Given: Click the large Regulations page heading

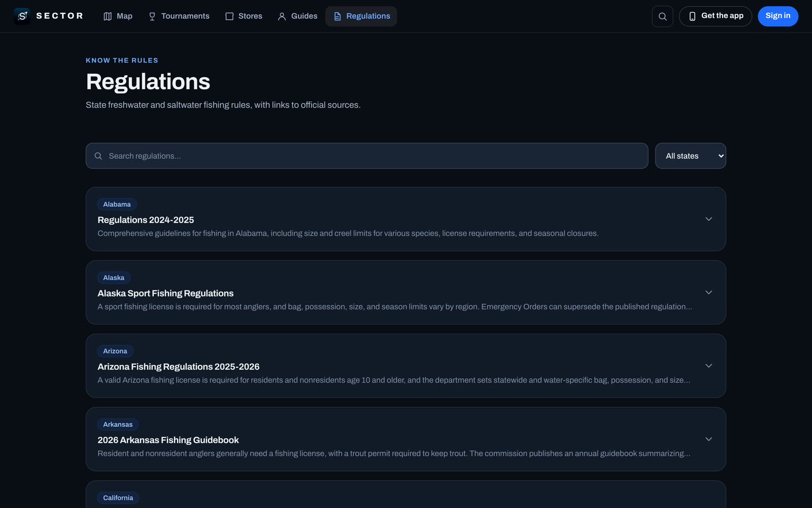Looking at the screenshot, I should pyautogui.click(x=148, y=82).
